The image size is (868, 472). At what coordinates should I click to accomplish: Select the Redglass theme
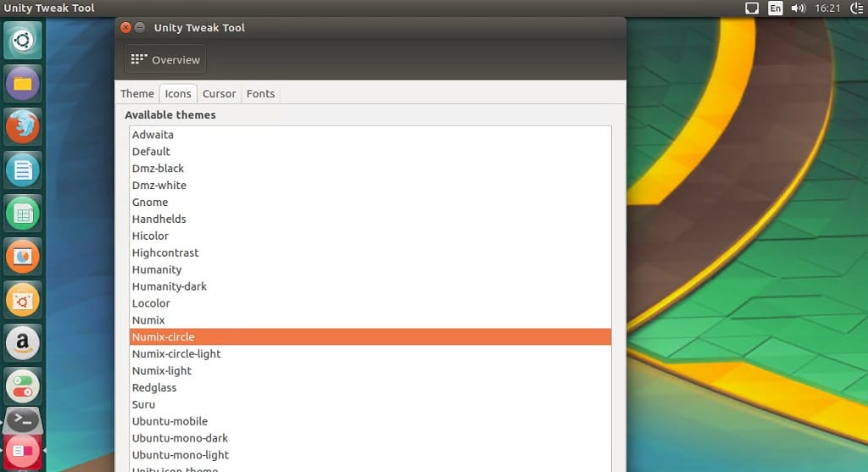pyautogui.click(x=370, y=388)
